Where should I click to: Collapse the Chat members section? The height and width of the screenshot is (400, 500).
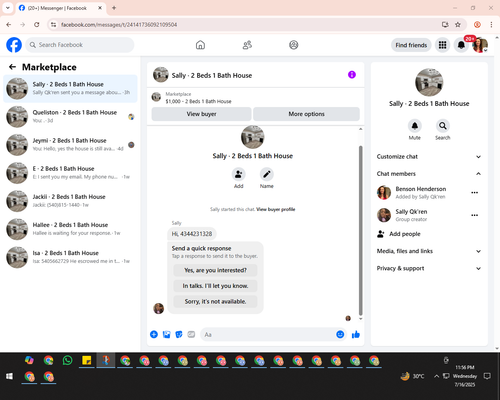(x=429, y=174)
